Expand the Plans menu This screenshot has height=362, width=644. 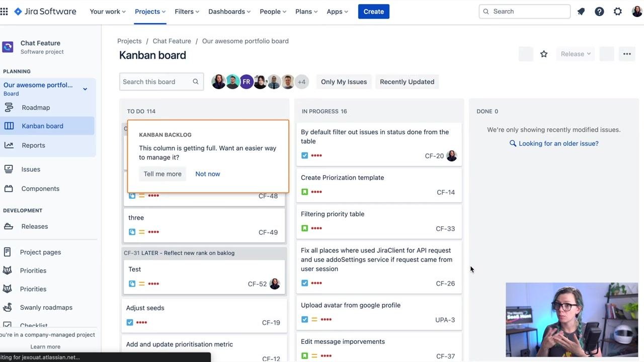pyautogui.click(x=307, y=11)
